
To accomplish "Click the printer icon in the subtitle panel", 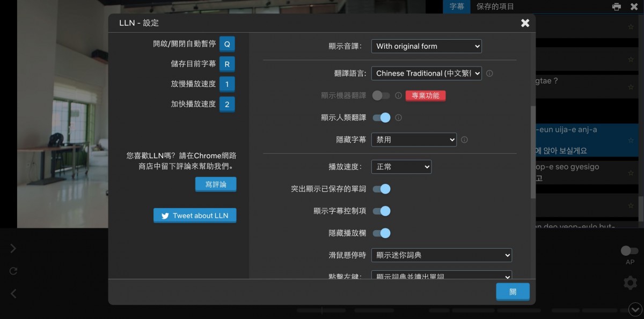I will point(617,7).
